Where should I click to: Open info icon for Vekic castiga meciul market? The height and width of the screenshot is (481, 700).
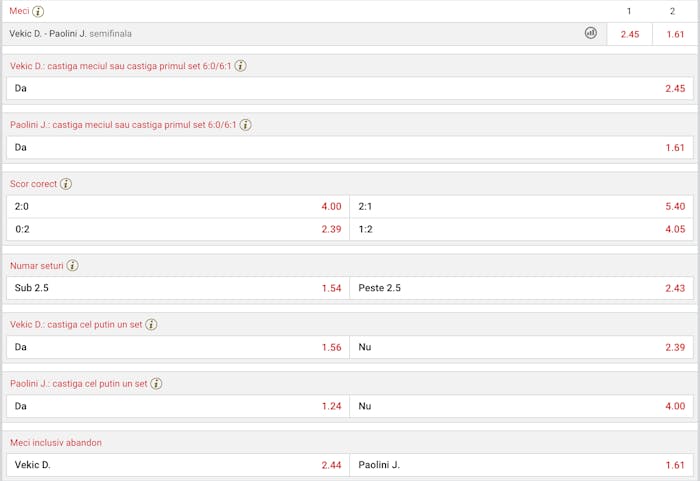click(241, 66)
